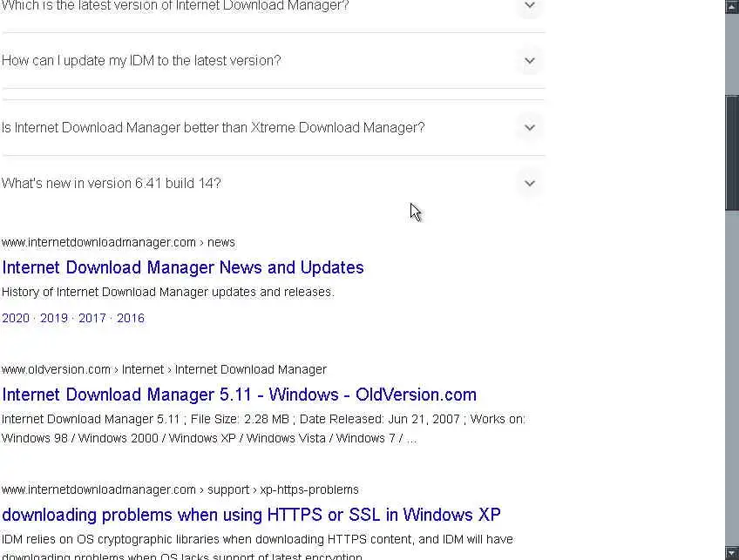Screen dimensions: 739x560
Task: Click the www.internetdownloadmanager.com › news URL
Action: click(x=119, y=243)
